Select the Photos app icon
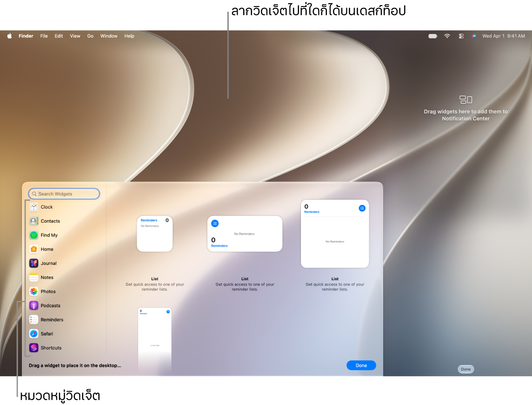Image resolution: width=532 pixels, height=405 pixels. click(34, 291)
